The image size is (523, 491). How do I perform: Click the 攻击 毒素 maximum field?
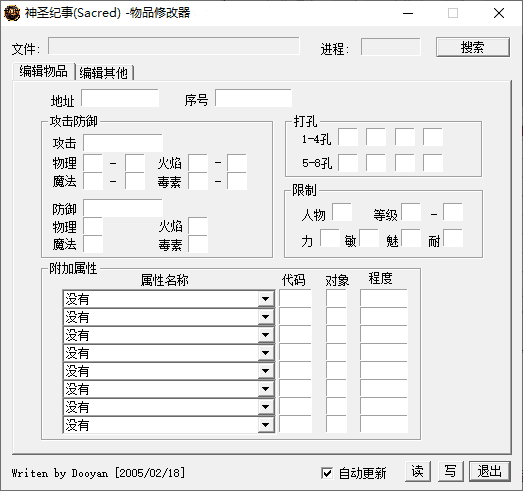click(x=237, y=181)
